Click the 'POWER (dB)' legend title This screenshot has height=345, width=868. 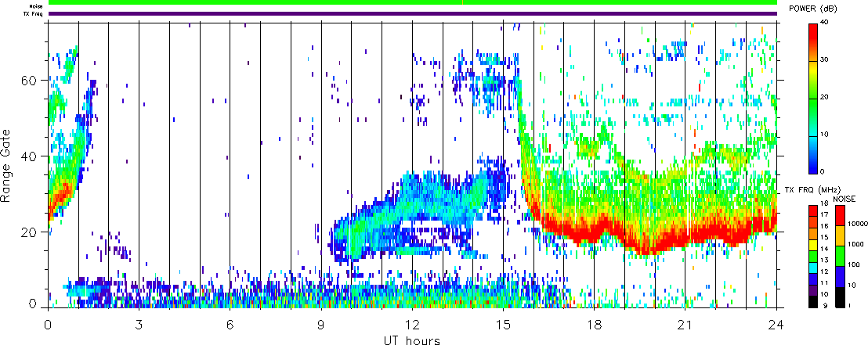(x=814, y=9)
